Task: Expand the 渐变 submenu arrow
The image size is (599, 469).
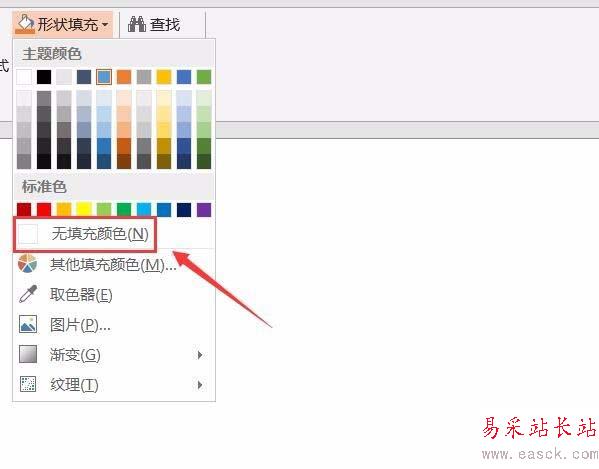Action: (x=200, y=355)
